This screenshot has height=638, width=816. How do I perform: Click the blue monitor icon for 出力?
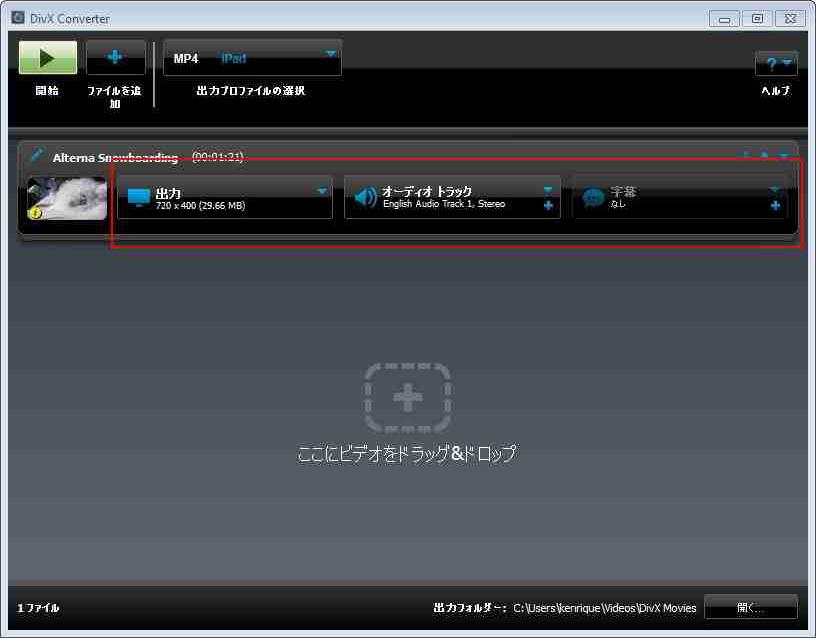(138, 197)
